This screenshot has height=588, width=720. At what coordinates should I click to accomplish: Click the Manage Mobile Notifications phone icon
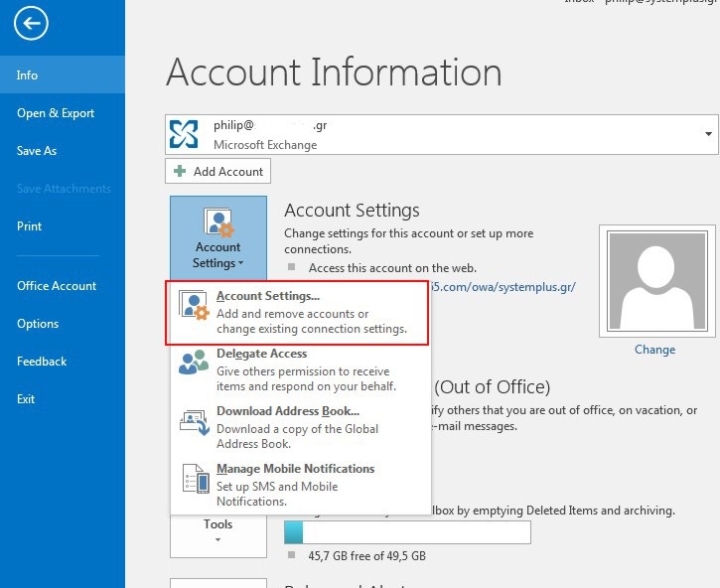[x=196, y=479]
